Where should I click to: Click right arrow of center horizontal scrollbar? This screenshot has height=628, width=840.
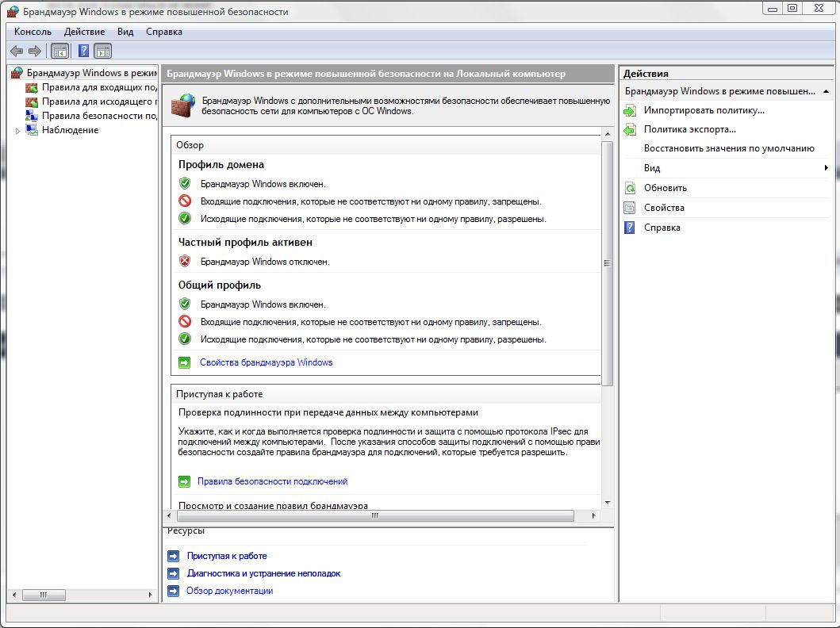(593, 515)
